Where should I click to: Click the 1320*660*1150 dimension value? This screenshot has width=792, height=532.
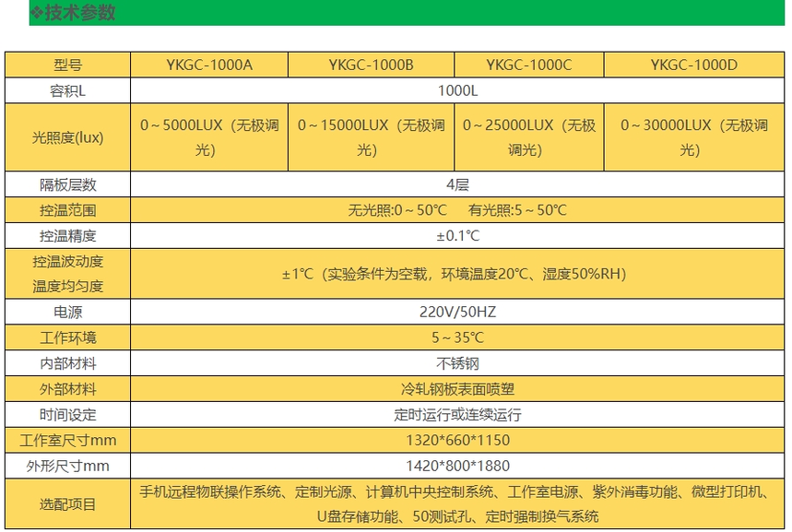(x=457, y=441)
